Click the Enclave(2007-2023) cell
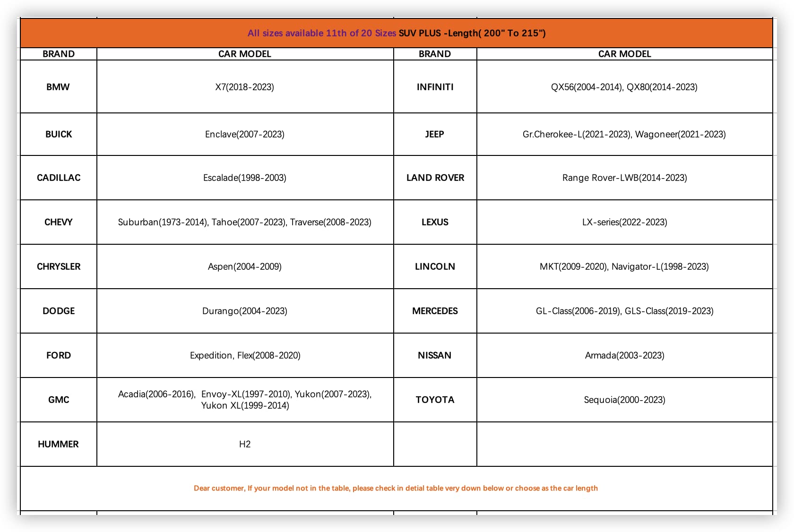Screen dimensions: 794x532 tap(245, 134)
